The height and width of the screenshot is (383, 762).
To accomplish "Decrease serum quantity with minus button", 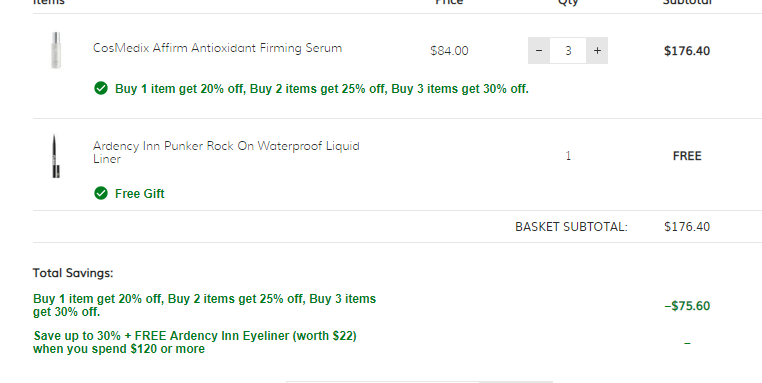I will (x=538, y=51).
